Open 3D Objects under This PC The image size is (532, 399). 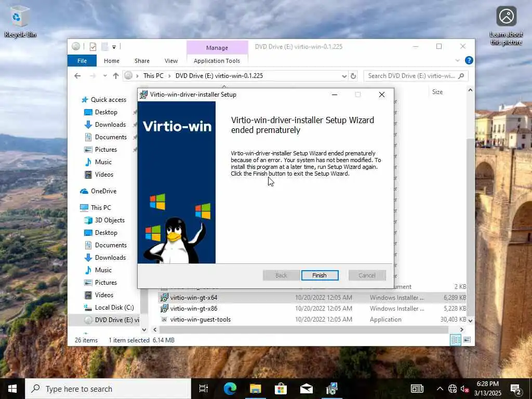pyautogui.click(x=110, y=220)
